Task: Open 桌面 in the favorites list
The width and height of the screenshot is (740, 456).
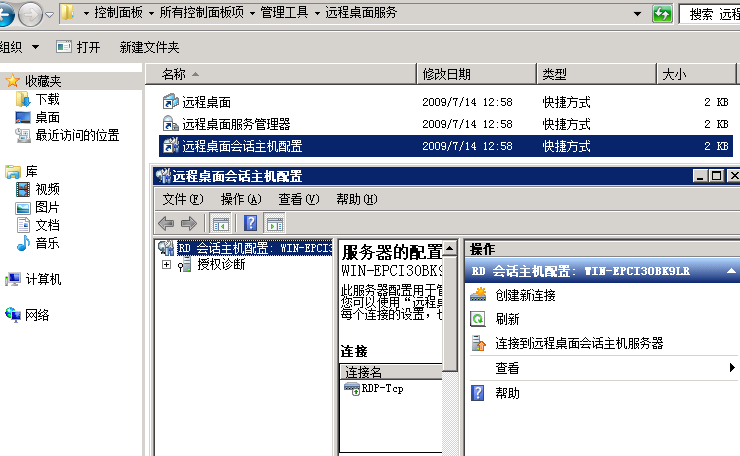Action: point(48,118)
